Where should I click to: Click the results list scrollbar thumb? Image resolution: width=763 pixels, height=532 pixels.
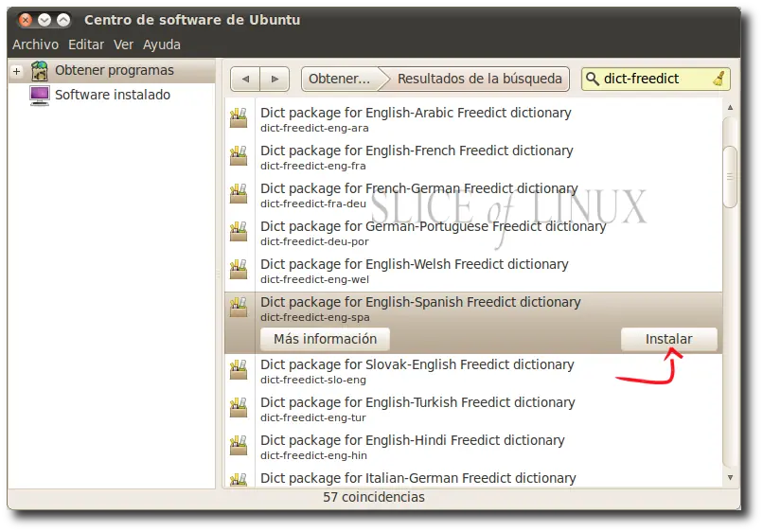pos(730,176)
